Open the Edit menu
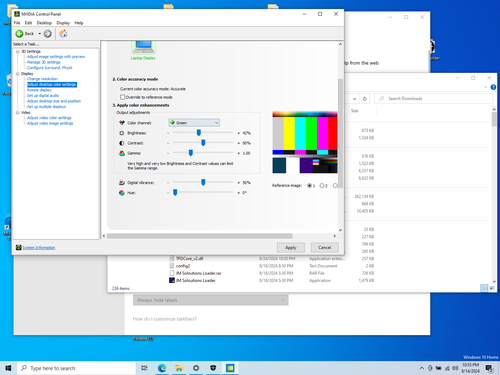The image size is (500, 375). (28, 23)
